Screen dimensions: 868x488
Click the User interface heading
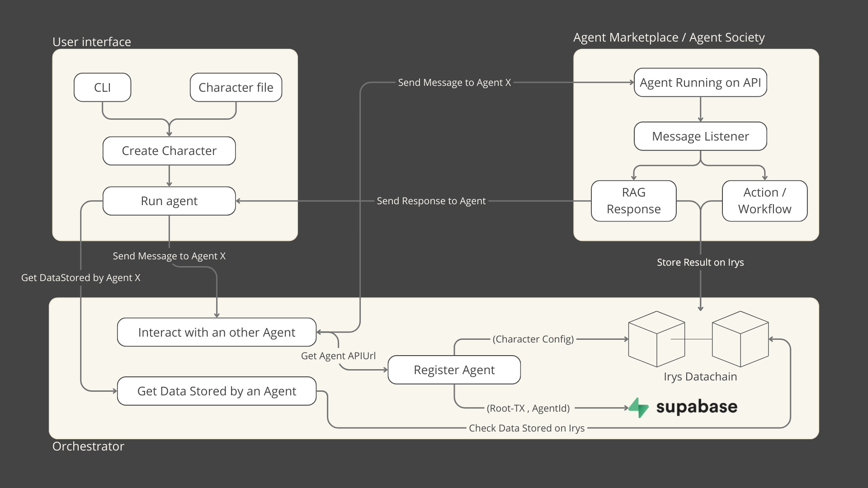(92, 42)
